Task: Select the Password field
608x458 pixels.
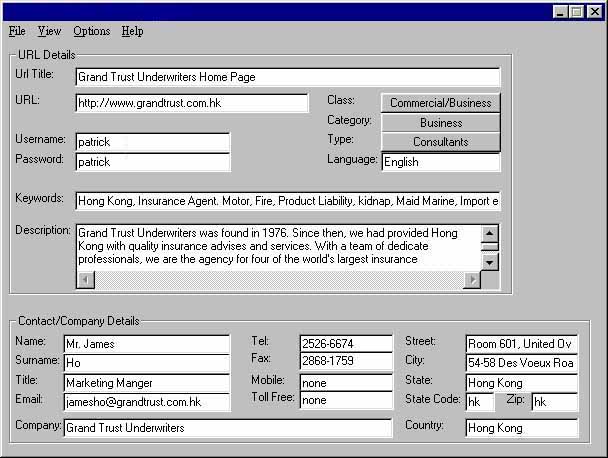Action: 153,162
